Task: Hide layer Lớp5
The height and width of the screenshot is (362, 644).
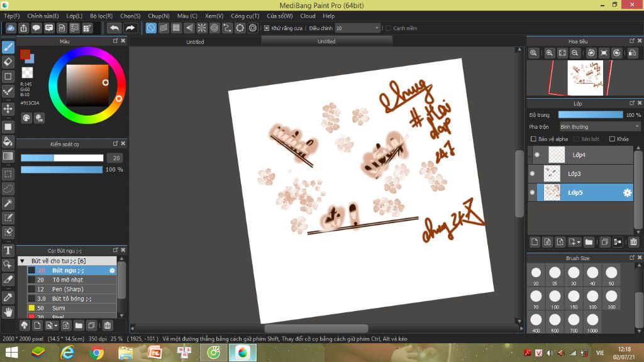Action: (x=532, y=192)
